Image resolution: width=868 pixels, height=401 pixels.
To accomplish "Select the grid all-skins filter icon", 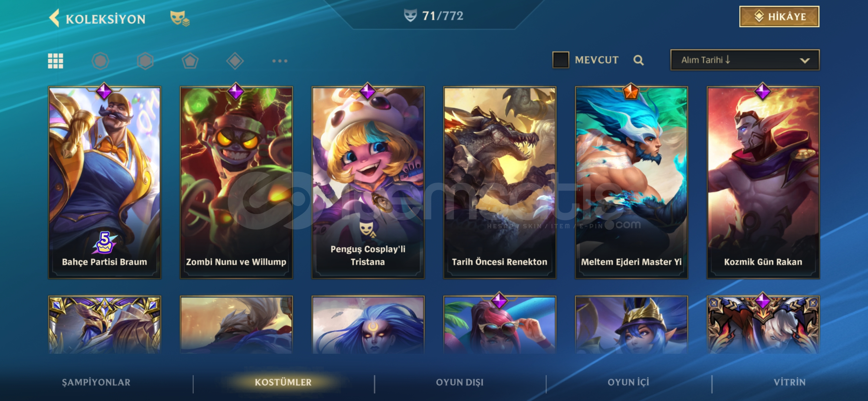I will pos(56,61).
